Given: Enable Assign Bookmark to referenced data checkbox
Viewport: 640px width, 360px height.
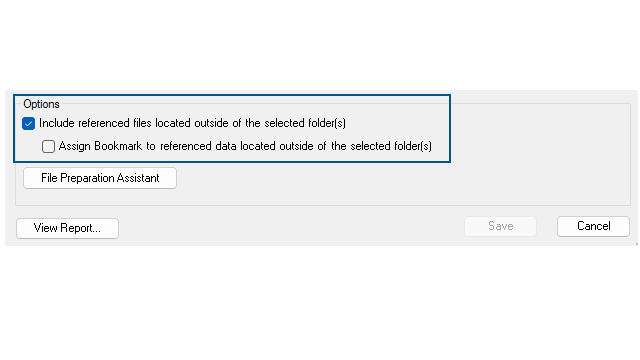Looking at the screenshot, I should click(x=48, y=146).
